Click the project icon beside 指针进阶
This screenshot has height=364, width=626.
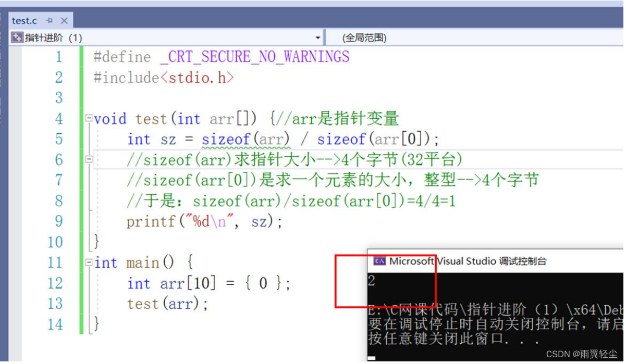coord(17,38)
